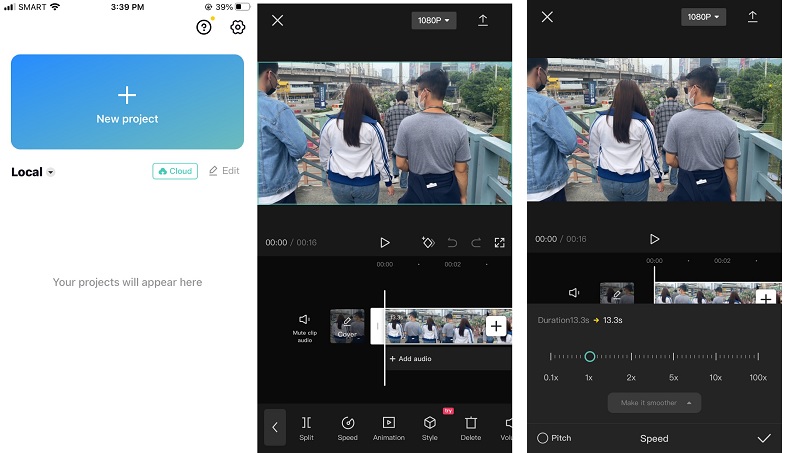
Task: Open the Speed tool in toolbar
Action: 347,427
